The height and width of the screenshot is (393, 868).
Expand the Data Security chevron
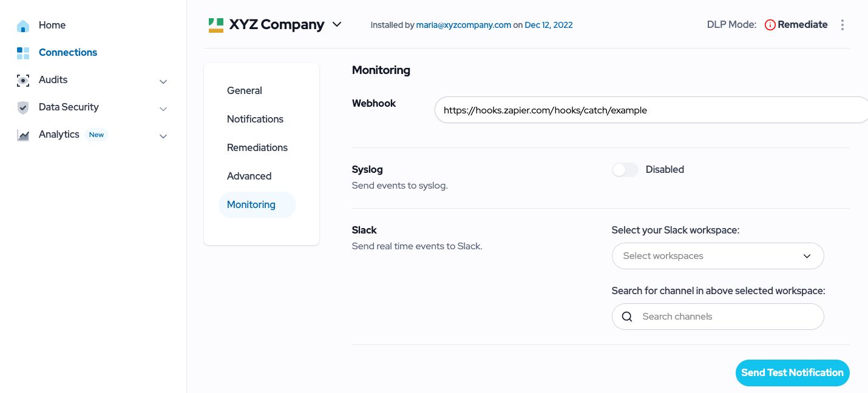pyautogui.click(x=163, y=109)
